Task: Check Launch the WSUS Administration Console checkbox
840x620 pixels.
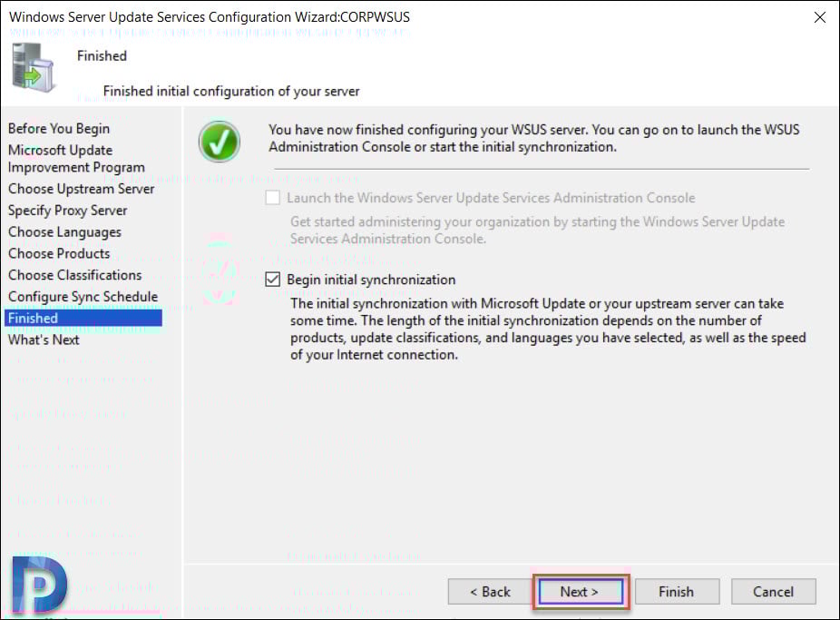Action: [273, 198]
